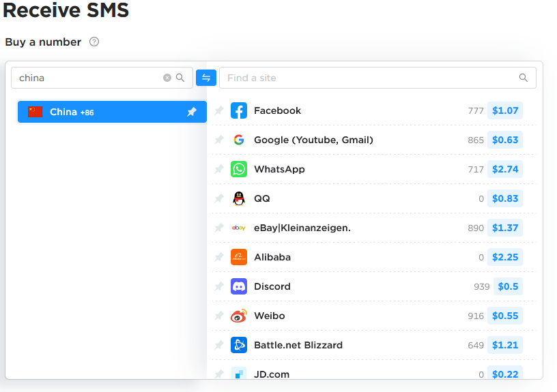Click the blue swap panels button
Image resolution: width=557 pixels, height=392 pixels.
206,78
